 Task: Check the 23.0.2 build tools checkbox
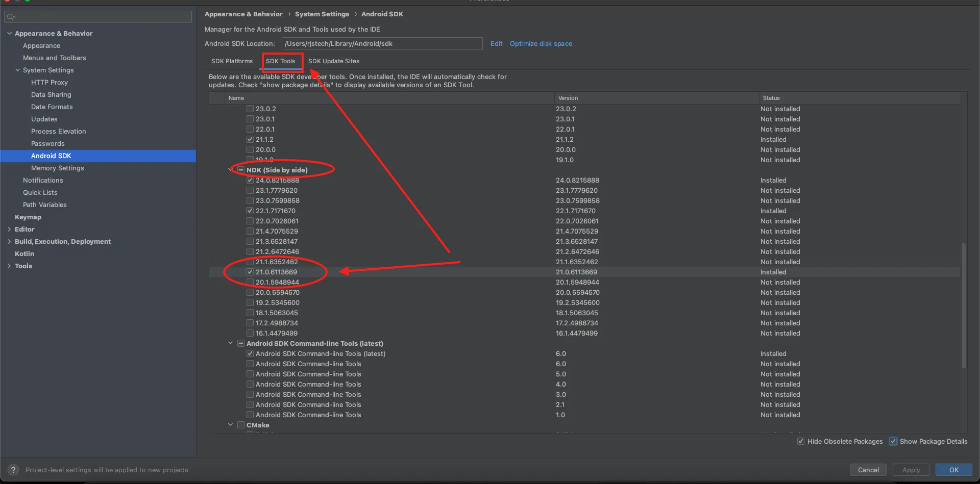pos(250,109)
